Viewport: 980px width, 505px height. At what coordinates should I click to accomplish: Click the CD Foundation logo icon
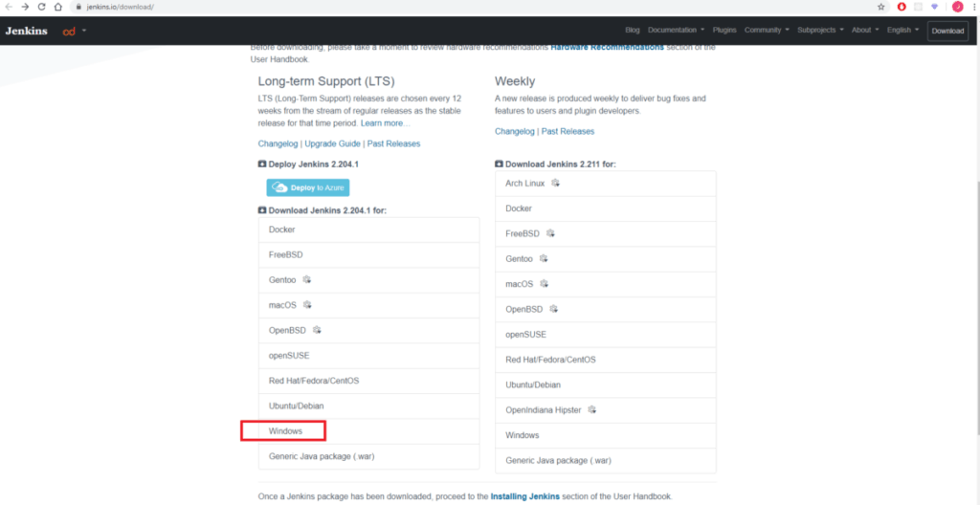click(69, 31)
